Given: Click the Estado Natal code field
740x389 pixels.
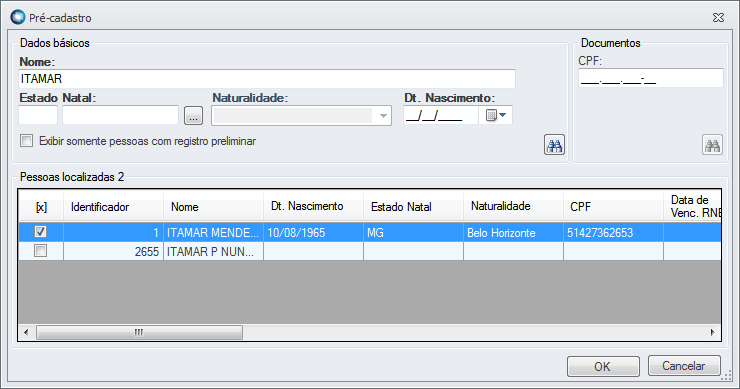Looking at the screenshot, I should [38, 115].
